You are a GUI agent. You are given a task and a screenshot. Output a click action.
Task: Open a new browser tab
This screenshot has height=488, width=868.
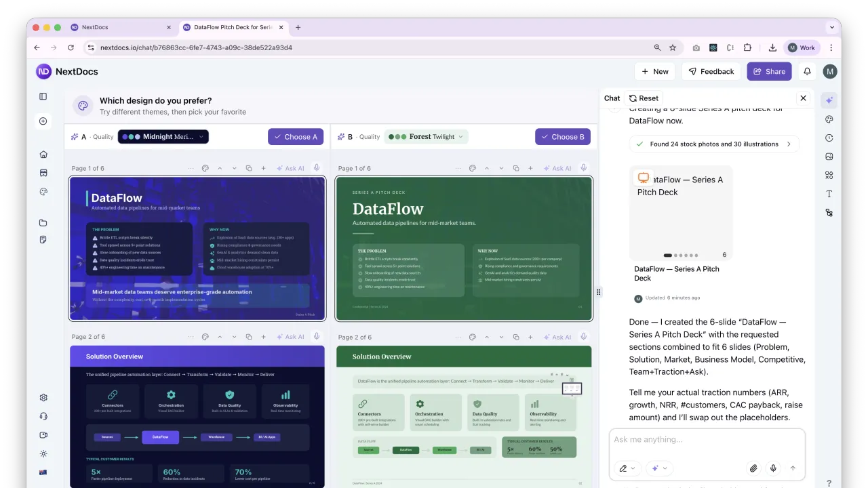(298, 28)
